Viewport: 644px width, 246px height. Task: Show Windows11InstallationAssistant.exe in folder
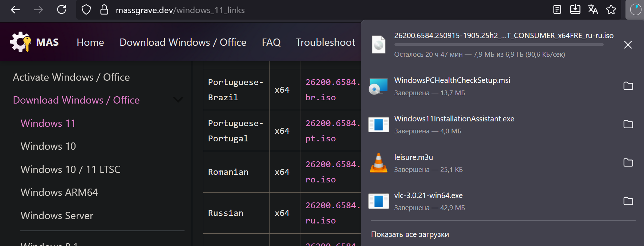pos(628,124)
